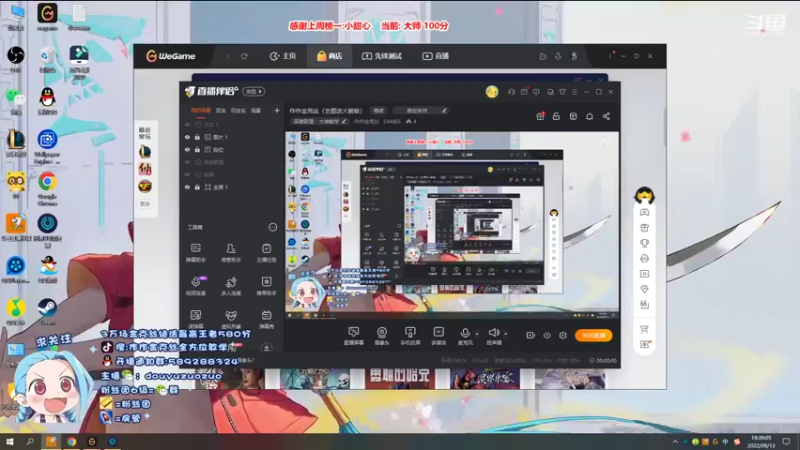The width and height of the screenshot is (800, 450).
Task: Toggle visibility of 全屏 1 layer
Action: (187, 187)
